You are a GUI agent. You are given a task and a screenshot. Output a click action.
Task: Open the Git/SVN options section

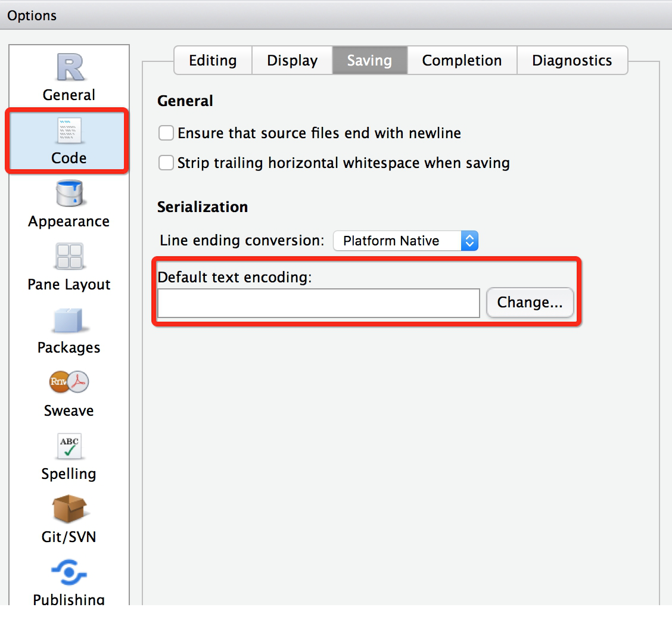click(x=69, y=520)
